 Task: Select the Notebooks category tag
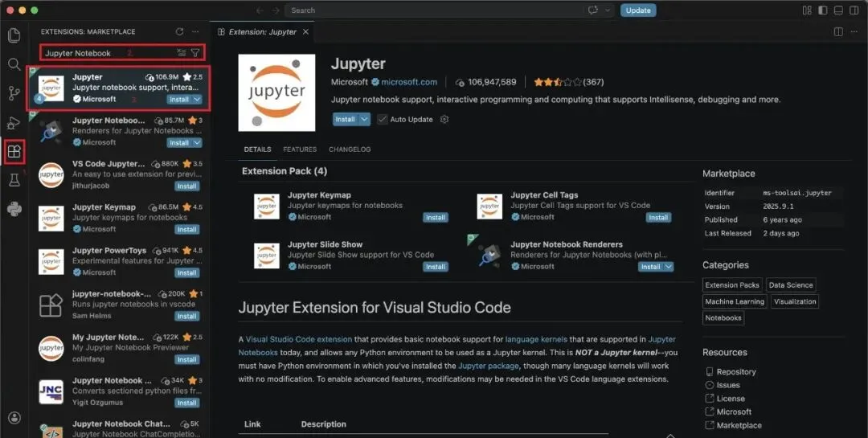click(x=723, y=318)
